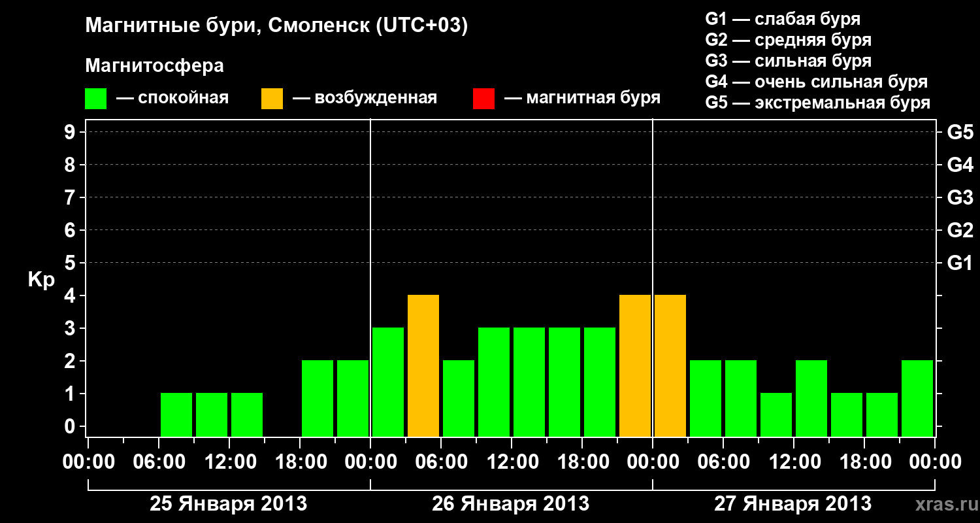Viewport: 980px width, 523px height.
Task: Click the '— возбужденная' legend label
Action: click(x=365, y=99)
